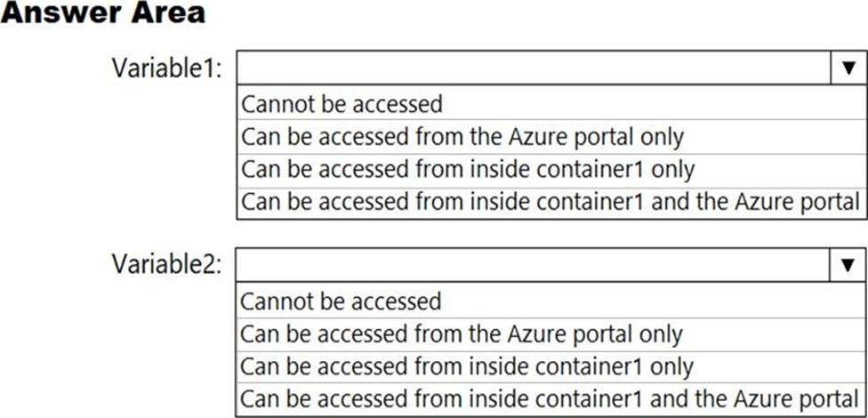Click the empty Variable1 selection box
Image resolution: width=868 pixels, height=418 pixels.
click(x=534, y=68)
